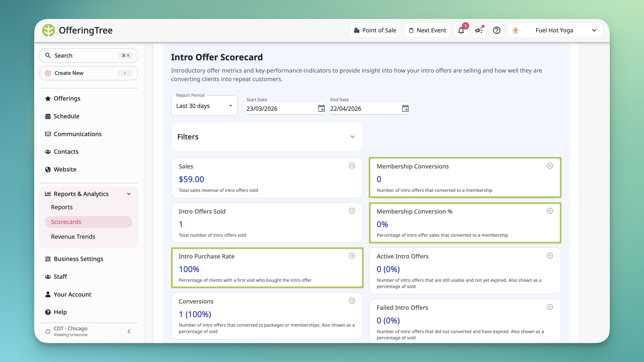Open the notifications bell
644x362 pixels.
[461, 30]
